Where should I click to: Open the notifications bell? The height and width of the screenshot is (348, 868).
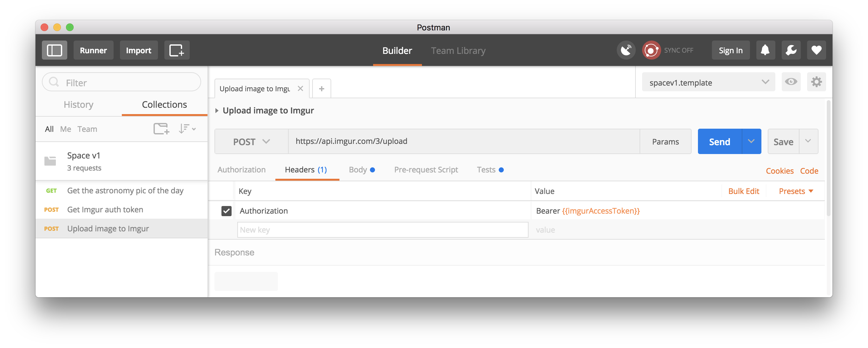pyautogui.click(x=765, y=50)
